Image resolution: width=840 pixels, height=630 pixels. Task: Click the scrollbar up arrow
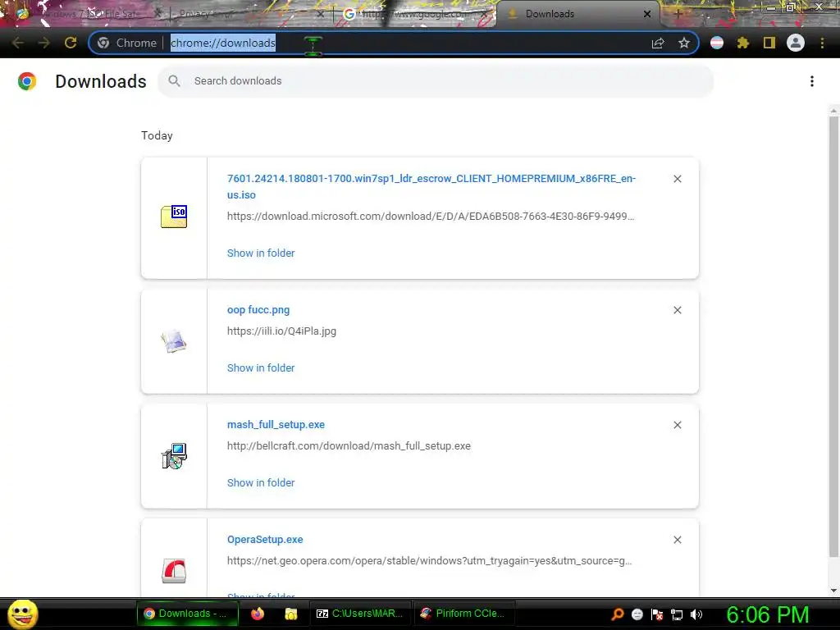pos(833,111)
